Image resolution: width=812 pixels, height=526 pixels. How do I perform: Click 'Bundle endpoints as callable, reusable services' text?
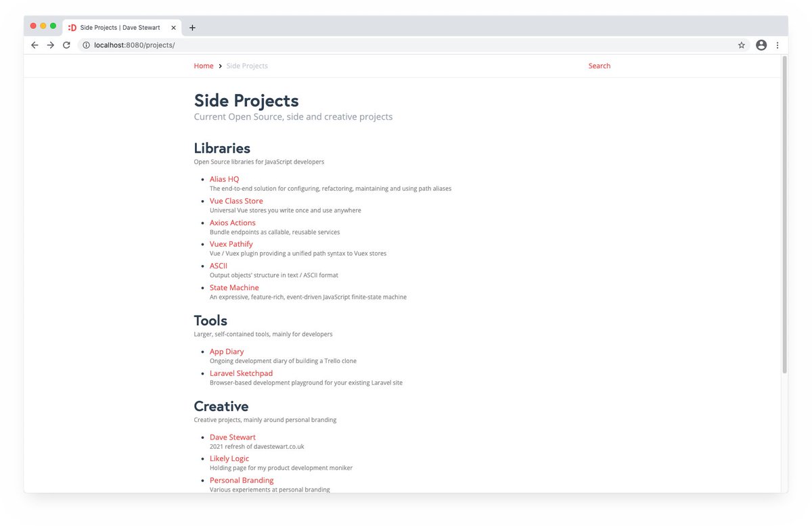tap(275, 232)
